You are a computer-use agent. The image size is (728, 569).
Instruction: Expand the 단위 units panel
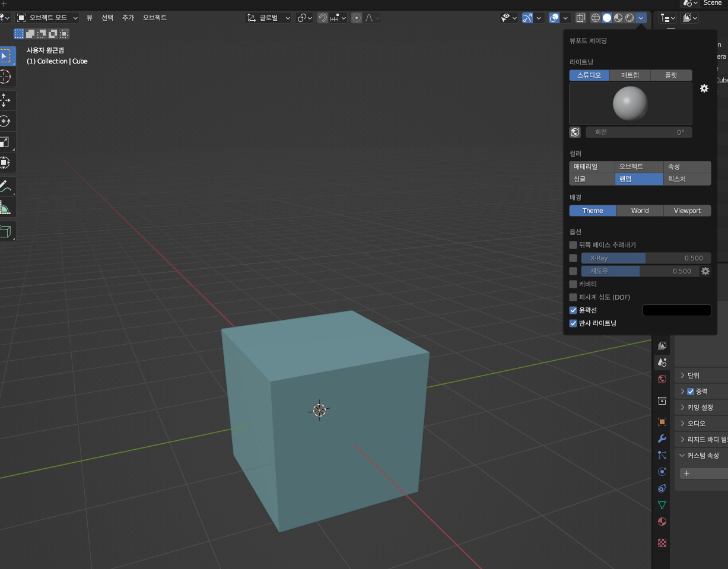pos(702,376)
